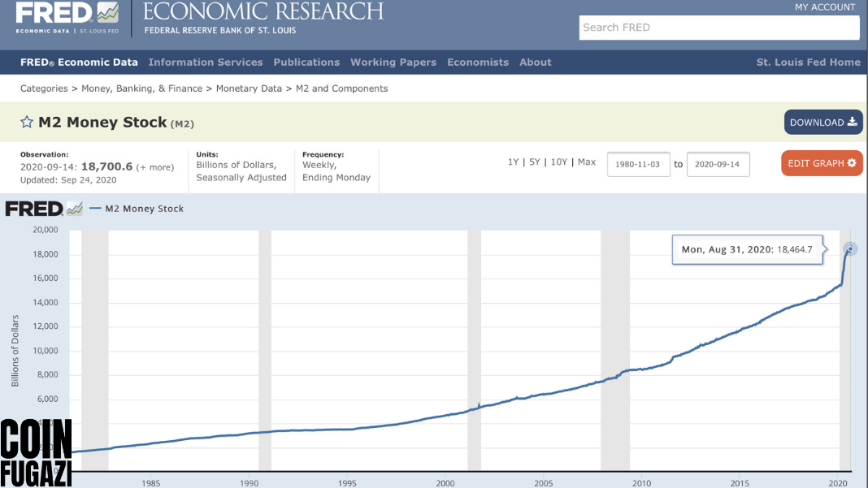Click the 2005 x-axis label
The image size is (868, 488).
[x=544, y=483]
